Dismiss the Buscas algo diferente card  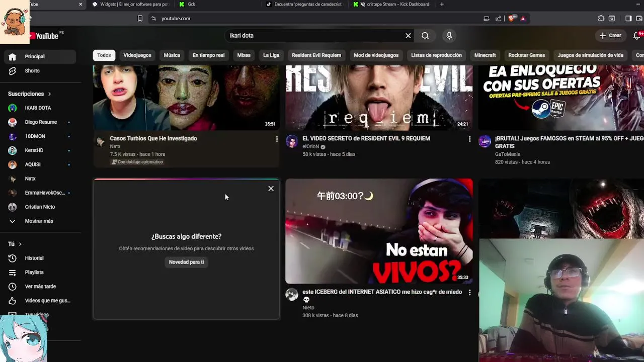(271, 189)
